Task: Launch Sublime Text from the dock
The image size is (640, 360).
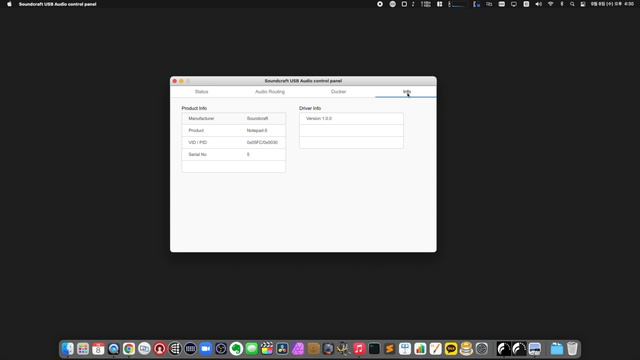Action: 389,349
